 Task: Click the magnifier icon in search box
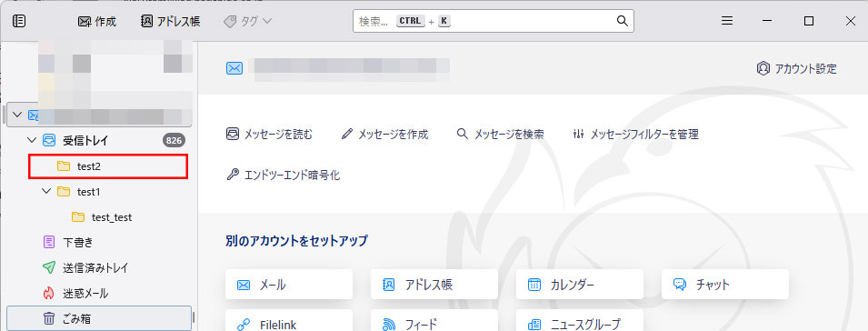click(x=623, y=21)
